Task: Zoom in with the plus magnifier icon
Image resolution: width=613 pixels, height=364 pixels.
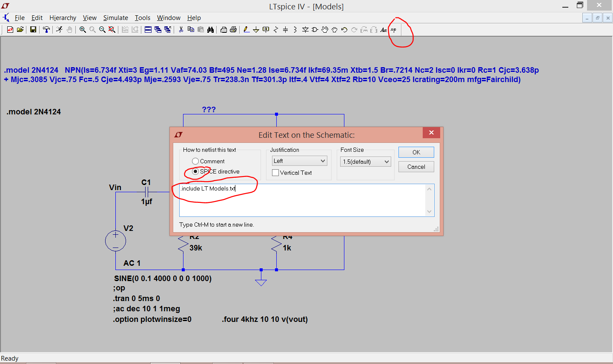Action: tap(83, 30)
